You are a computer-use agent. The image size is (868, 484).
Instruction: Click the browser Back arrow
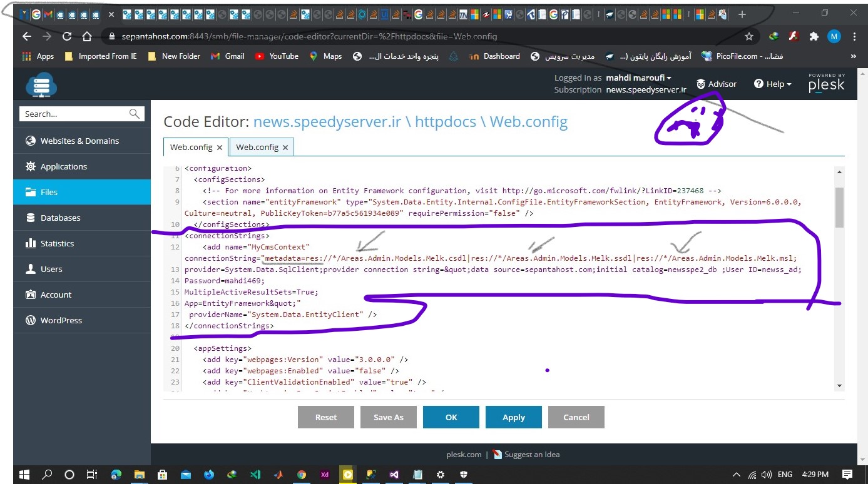(26, 36)
